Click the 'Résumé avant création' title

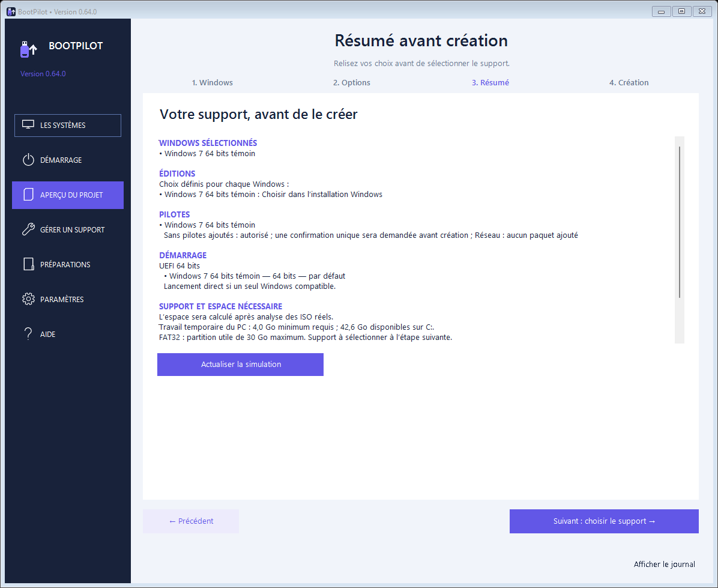[x=421, y=40]
